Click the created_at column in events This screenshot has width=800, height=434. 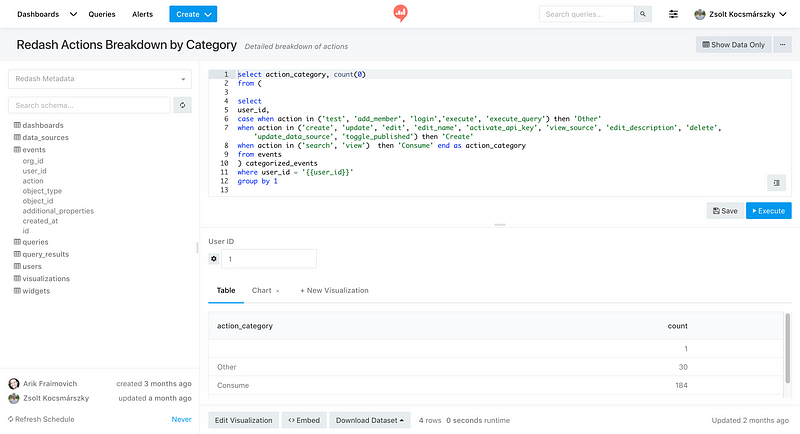point(40,221)
